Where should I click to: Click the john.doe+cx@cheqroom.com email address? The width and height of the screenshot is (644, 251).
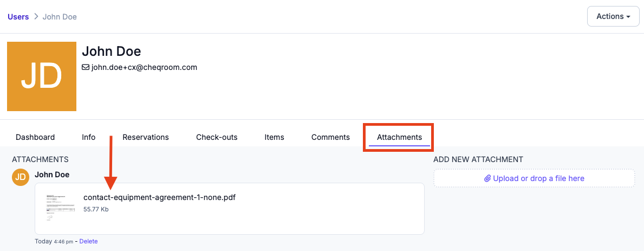tap(144, 67)
